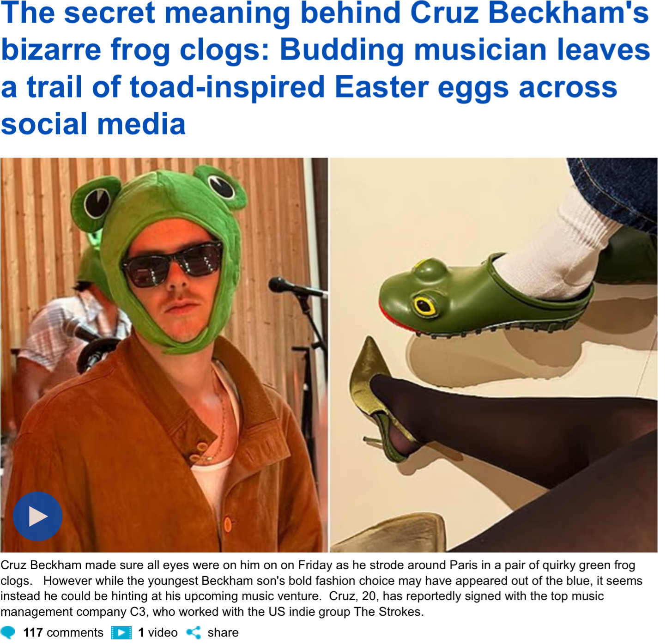Image resolution: width=666 pixels, height=644 pixels.
Task: Play the video on the frog hat photo
Action: click(x=37, y=516)
